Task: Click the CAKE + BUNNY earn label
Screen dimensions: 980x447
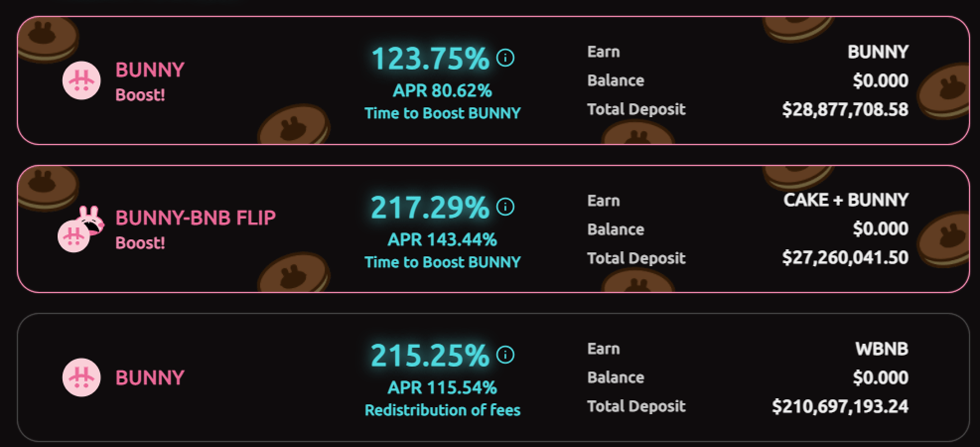Action: (846, 201)
